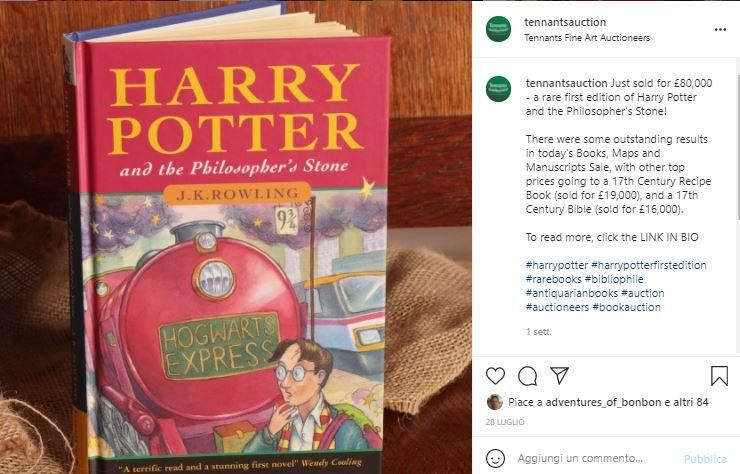Click the tennantsauction avatar beside the caption
The width and height of the screenshot is (740, 474).
[498, 89]
